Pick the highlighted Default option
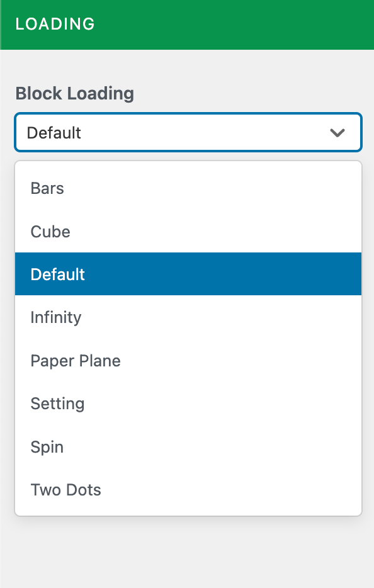 pyautogui.click(x=188, y=274)
